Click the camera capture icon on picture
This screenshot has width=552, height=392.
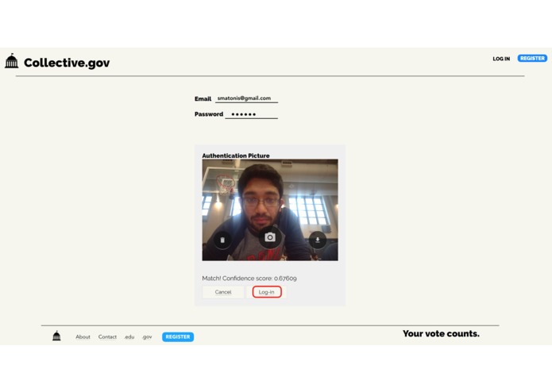[270, 237]
